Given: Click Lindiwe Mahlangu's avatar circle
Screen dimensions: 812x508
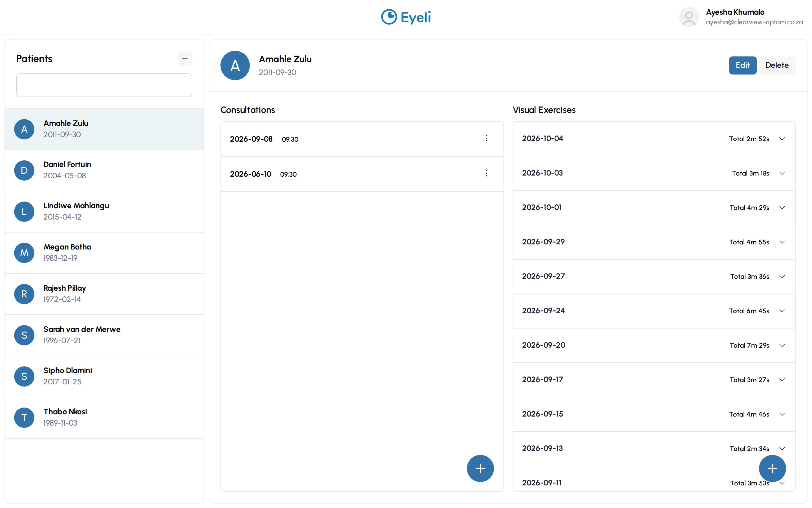Looking at the screenshot, I should pos(24,212).
